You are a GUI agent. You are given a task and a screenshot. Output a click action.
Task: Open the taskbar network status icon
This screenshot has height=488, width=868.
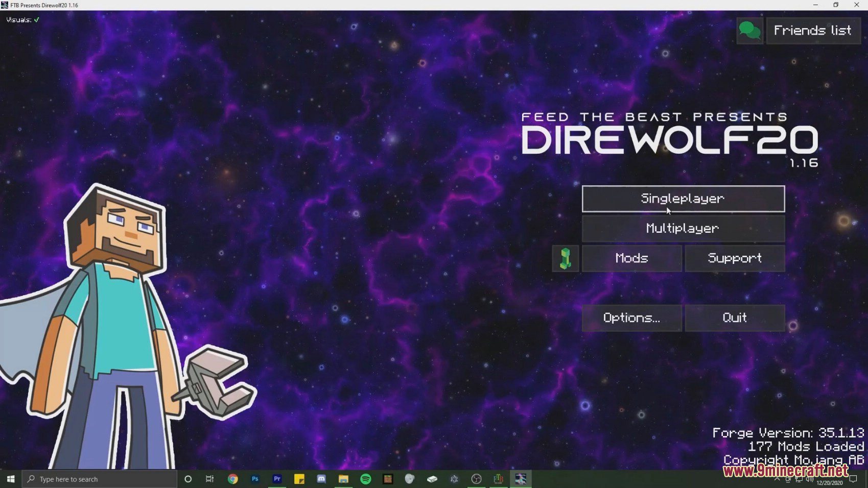(x=799, y=479)
